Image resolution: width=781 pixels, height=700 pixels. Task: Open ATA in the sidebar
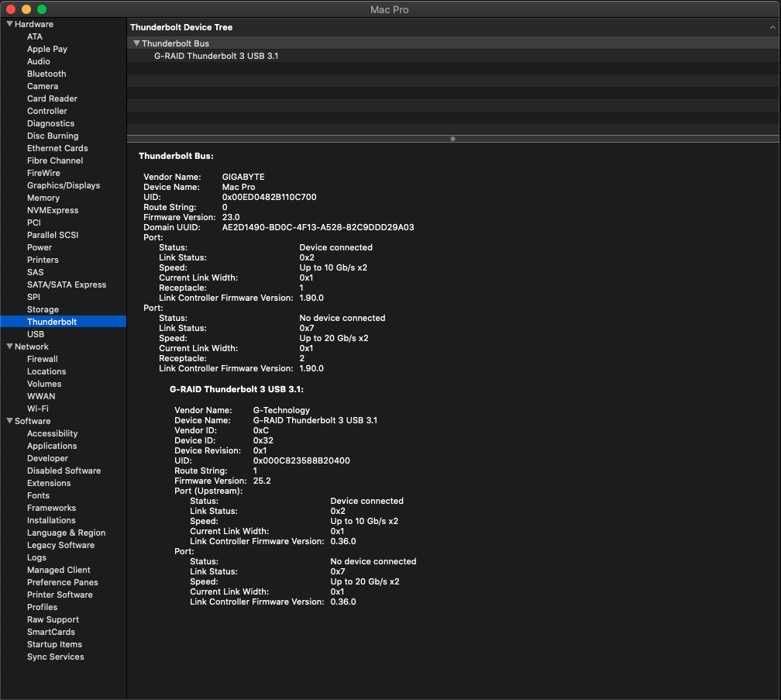point(35,36)
